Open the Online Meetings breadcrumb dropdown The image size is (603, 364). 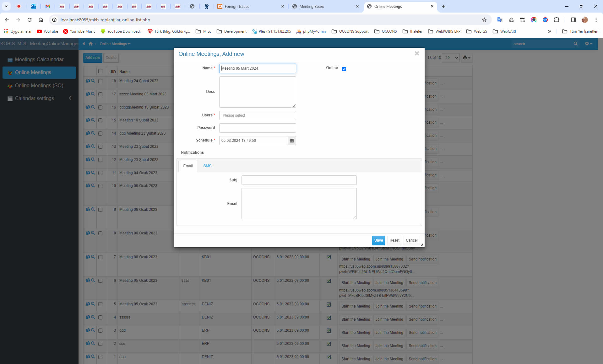click(x=115, y=44)
